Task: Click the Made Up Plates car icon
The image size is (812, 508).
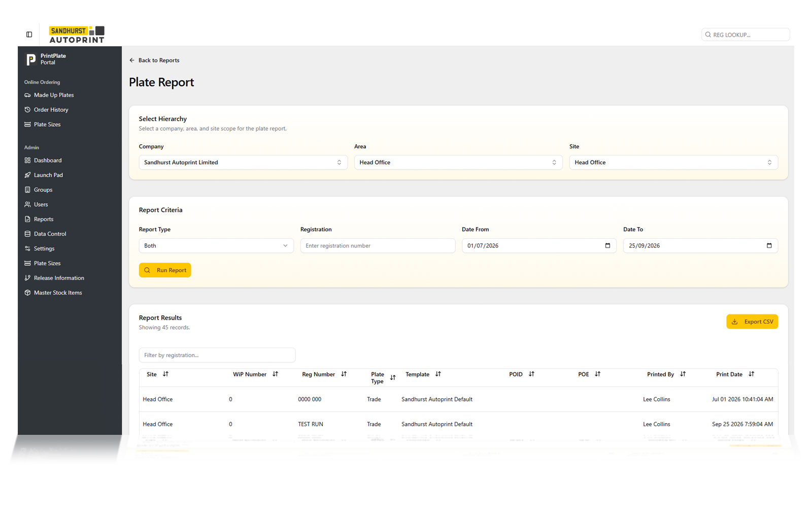Action: point(27,95)
